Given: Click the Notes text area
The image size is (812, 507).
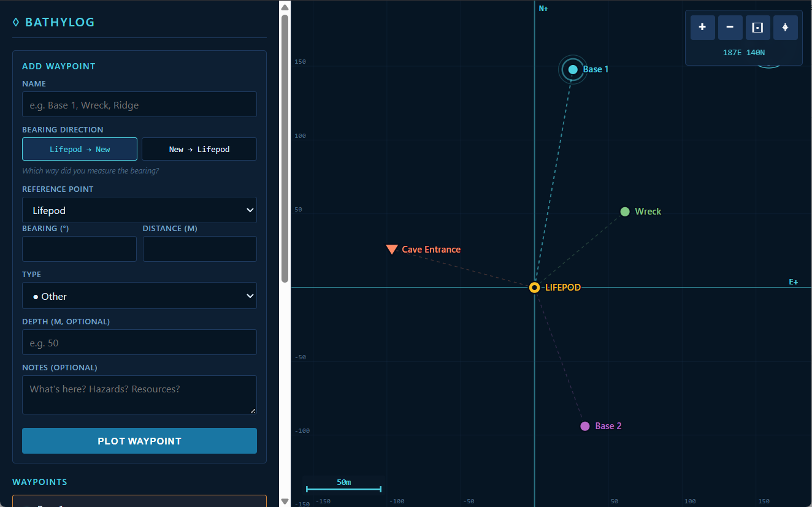Looking at the screenshot, I should (x=139, y=395).
